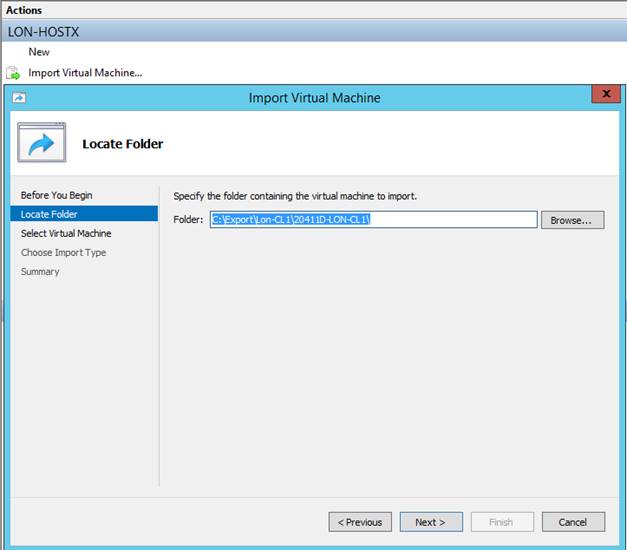Screen dimensions: 627x550
Task: Select the Select Virtual Machine step
Action: point(66,233)
